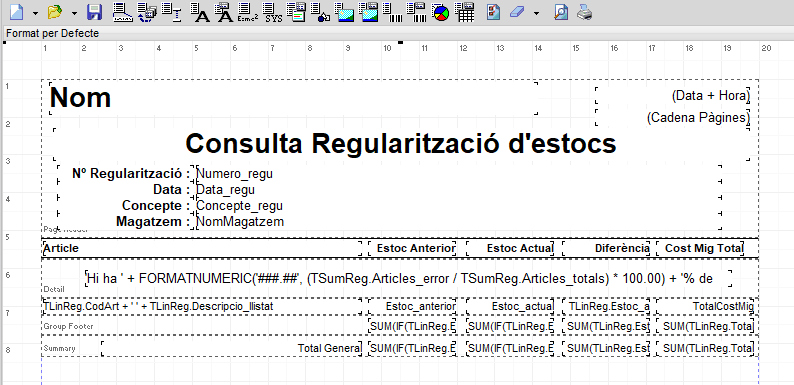Click the Open folder icon
The width and height of the screenshot is (794, 385).
click(x=55, y=12)
